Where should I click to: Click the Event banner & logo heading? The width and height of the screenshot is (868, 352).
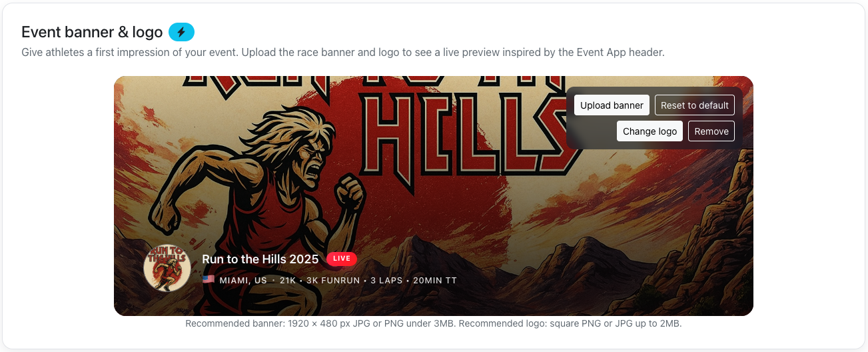click(x=92, y=32)
